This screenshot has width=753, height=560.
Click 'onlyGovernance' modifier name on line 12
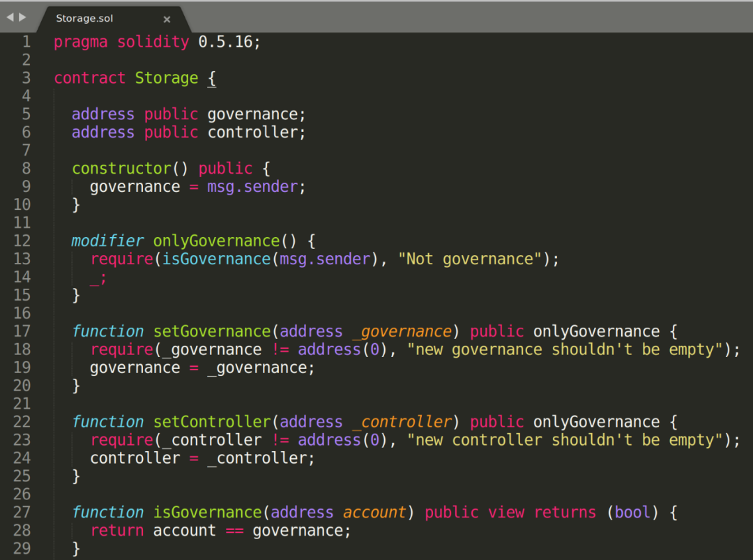[x=216, y=241]
